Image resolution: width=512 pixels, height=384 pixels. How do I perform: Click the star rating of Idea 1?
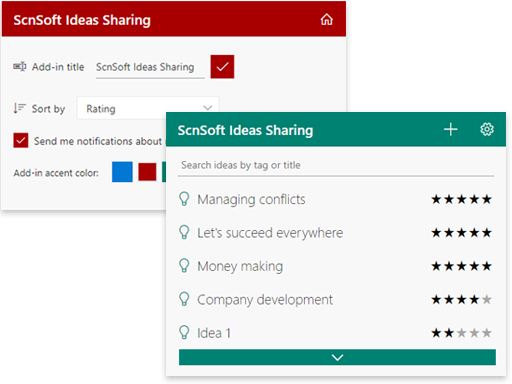(461, 333)
